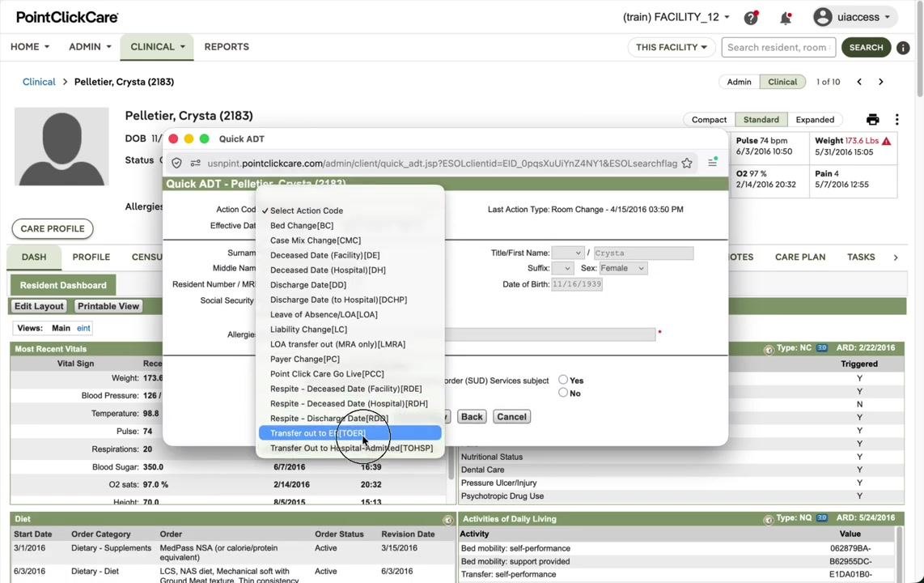
Task: Click the info icon beside Search
Action: (x=903, y=48)
